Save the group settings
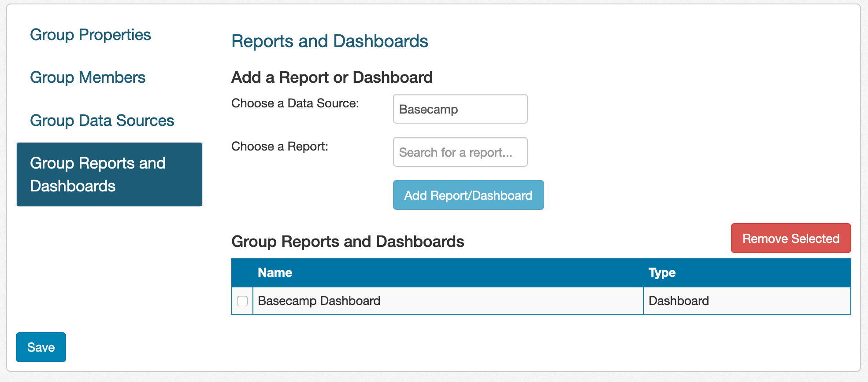Image resolution: width=868 pixels, height=382 pixels. [x=41, y=347]
